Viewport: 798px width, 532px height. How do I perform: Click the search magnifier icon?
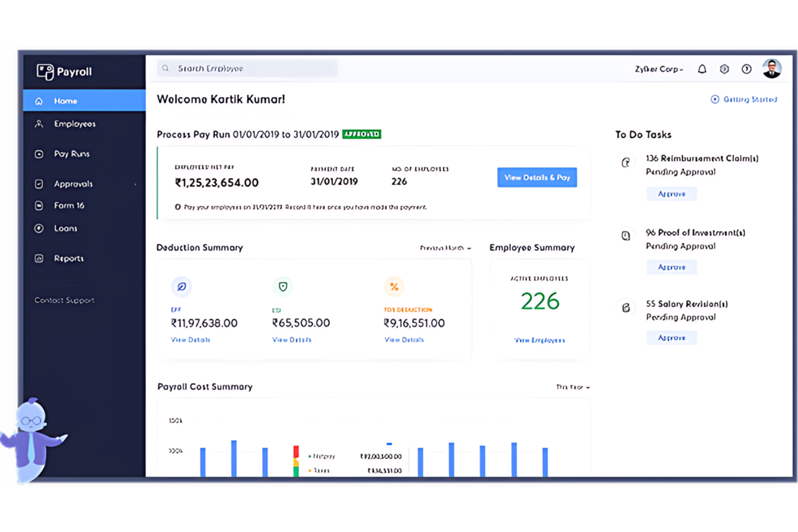[166, 68]
